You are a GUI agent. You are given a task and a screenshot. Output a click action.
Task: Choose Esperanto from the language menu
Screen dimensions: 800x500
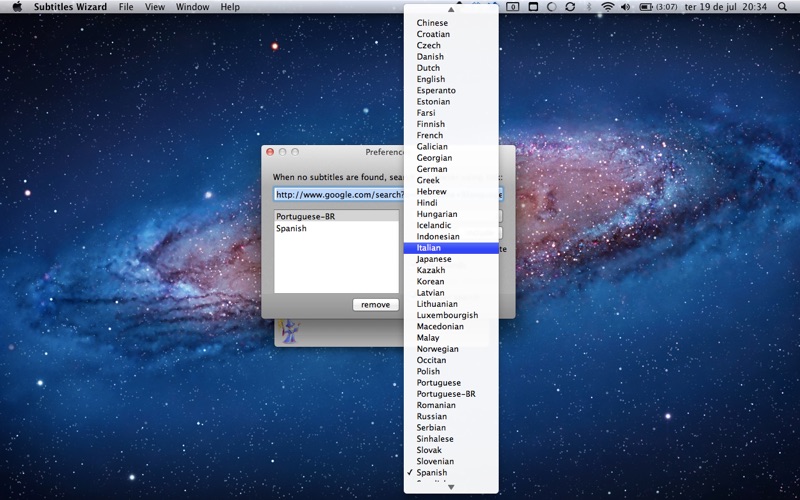click(451, 90)
